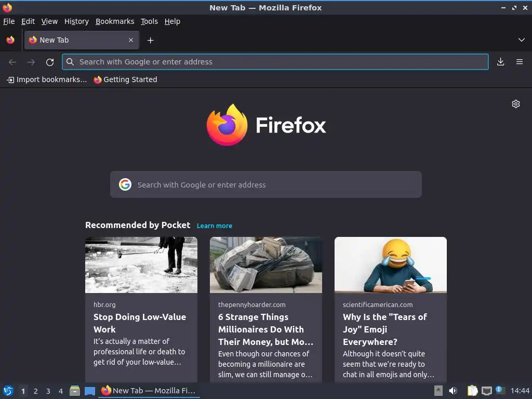532x399 pixels.
Task: Activate Firefox window taskbar entry
Action: [149, 391]
